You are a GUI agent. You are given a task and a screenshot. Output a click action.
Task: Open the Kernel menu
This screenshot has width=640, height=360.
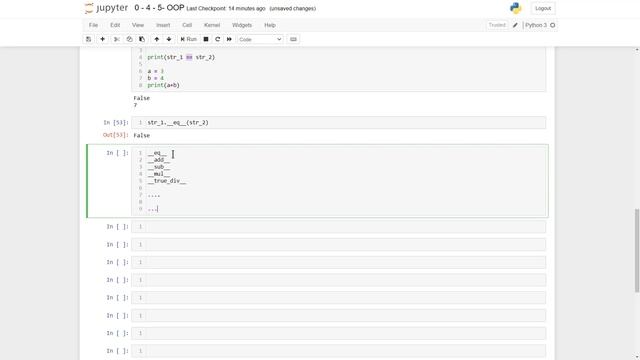click(212, 25)
